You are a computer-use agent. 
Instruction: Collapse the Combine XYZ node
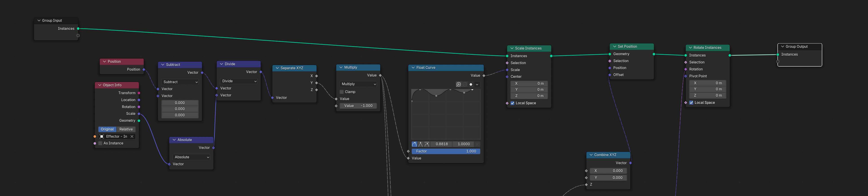(x=591, y=155)
